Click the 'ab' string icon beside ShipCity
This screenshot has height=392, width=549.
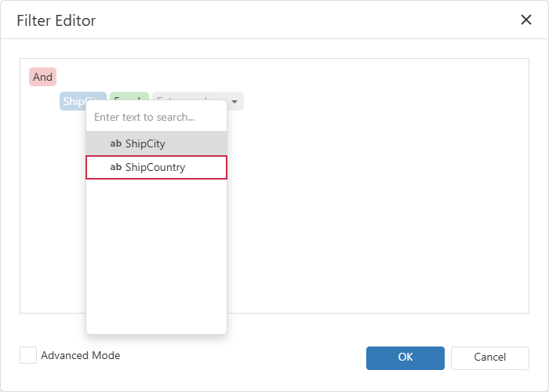click(116, 143)
